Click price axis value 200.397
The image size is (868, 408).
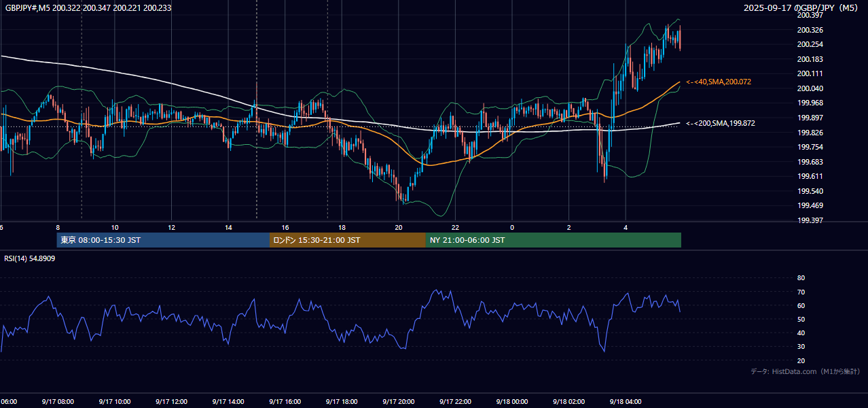coord(809,15)
